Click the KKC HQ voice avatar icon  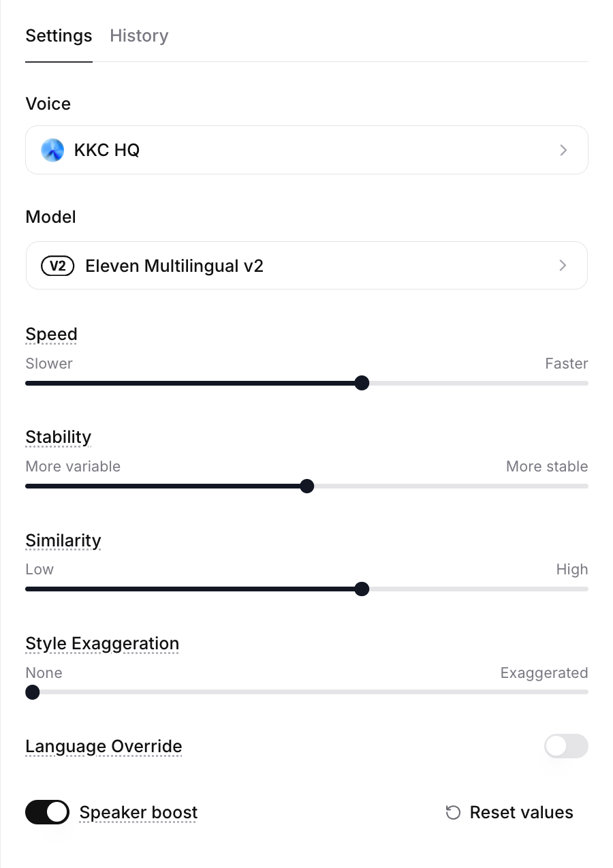pos(52,150)
